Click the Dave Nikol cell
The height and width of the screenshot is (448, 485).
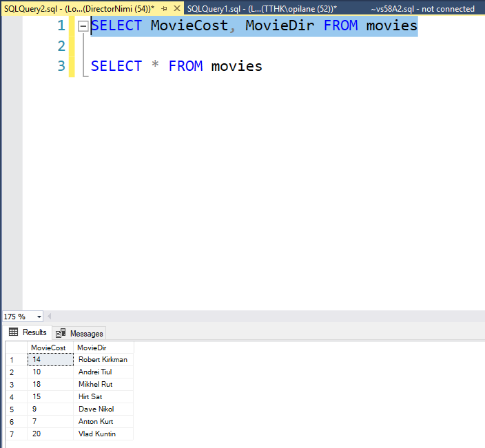pos(96,409)
